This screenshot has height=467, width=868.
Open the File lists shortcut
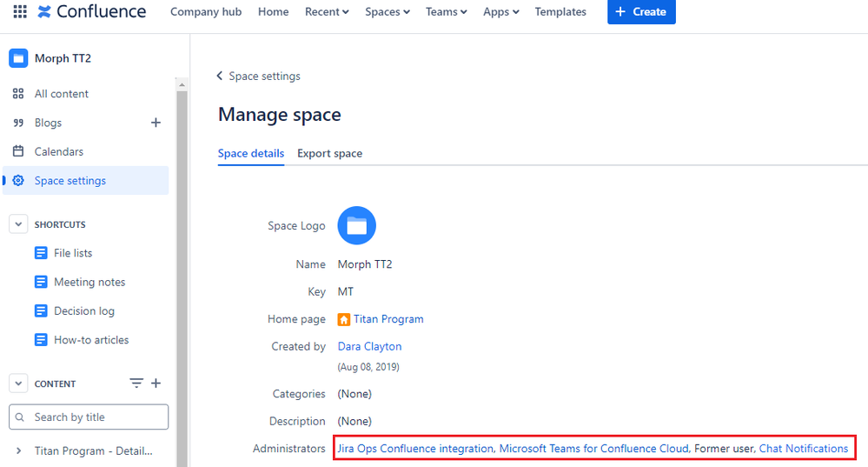[73, 253]
